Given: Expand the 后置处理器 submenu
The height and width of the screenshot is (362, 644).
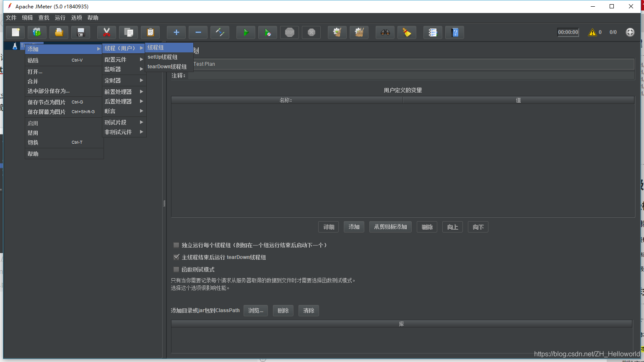Looking at the screenshot, I should coord(124,101).
